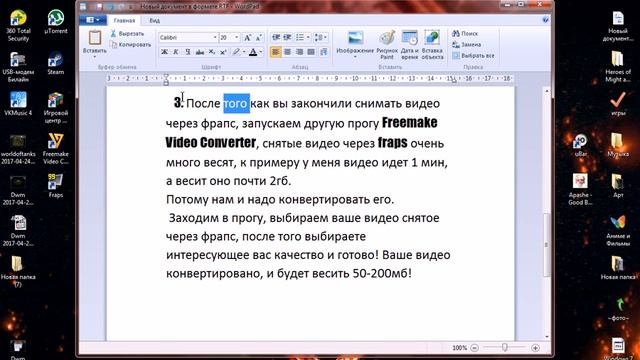This screenshot has height=360, width=640.
Task: Click the highlighted word того
Action: coord(236,104)
